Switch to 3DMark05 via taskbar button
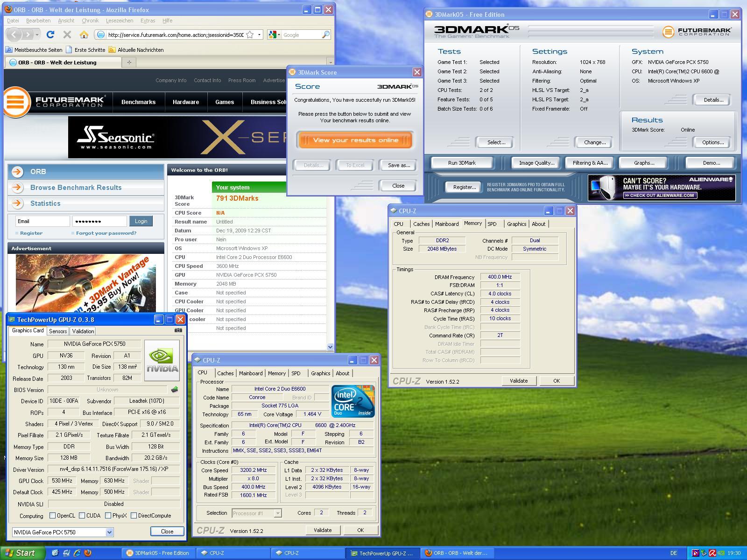The height and width of the screenshot is (560, 747). coord(159,553)
